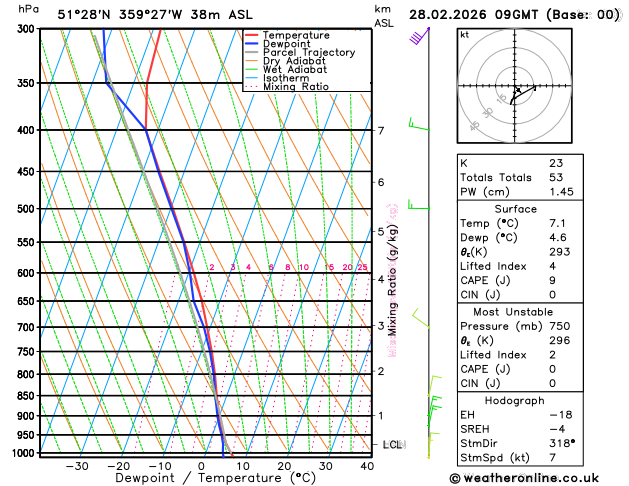The height and width of the screenshot is (486, 629).
Task: Click the 550 hPa pressure label
Action: click(28, 242)
